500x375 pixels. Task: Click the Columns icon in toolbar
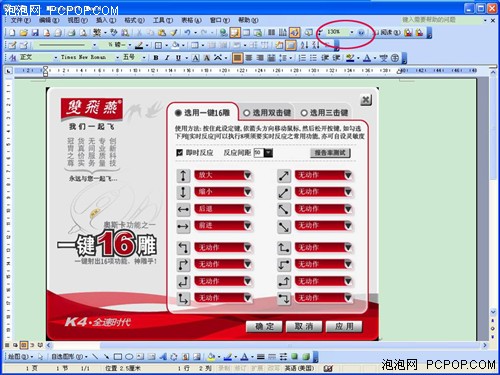[272, 33]
